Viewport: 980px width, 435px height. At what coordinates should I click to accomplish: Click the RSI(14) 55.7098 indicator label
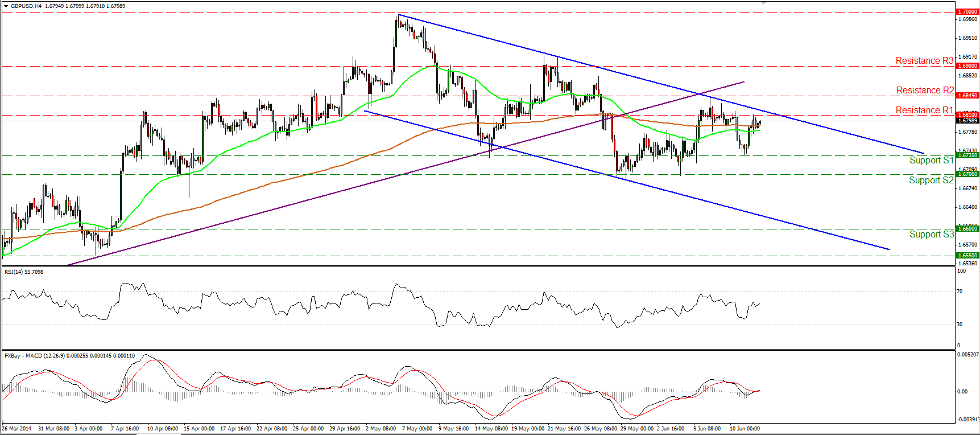(x=24, y=272)
